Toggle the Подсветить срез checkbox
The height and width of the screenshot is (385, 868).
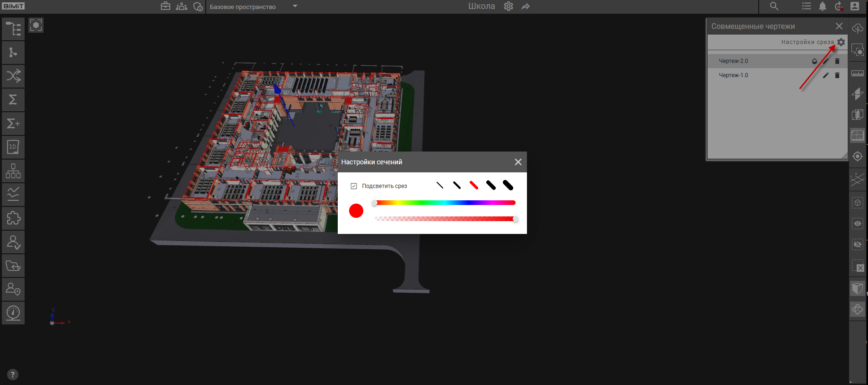354,186
